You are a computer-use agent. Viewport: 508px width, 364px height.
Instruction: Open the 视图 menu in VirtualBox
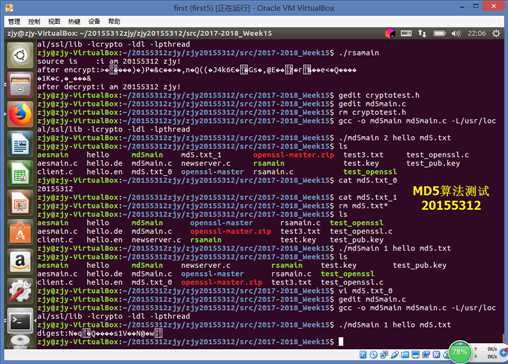tap(54, 22)
